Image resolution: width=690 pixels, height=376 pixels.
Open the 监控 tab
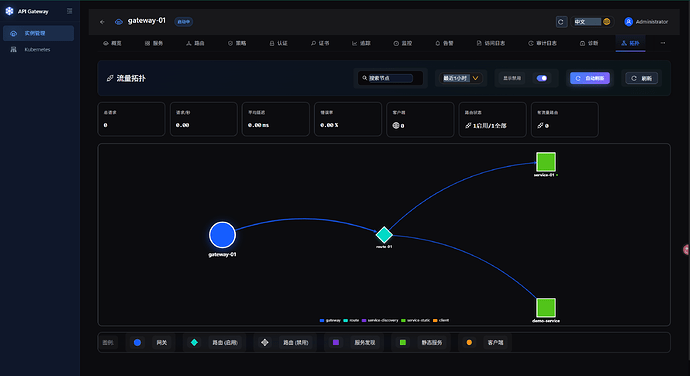pyautogui.click(x=403, y=43)
